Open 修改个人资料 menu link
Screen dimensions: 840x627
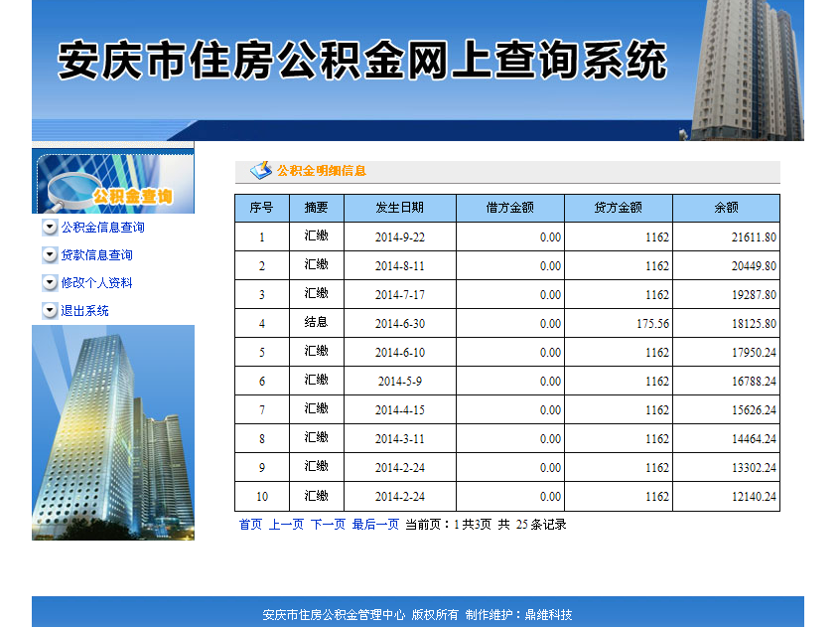coord(97,283)
